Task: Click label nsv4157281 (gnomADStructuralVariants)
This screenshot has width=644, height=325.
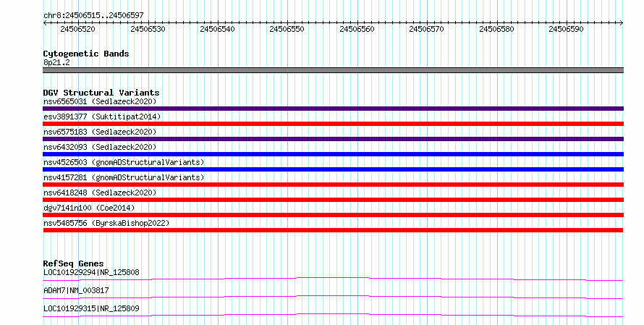Action: click(124, 177)
